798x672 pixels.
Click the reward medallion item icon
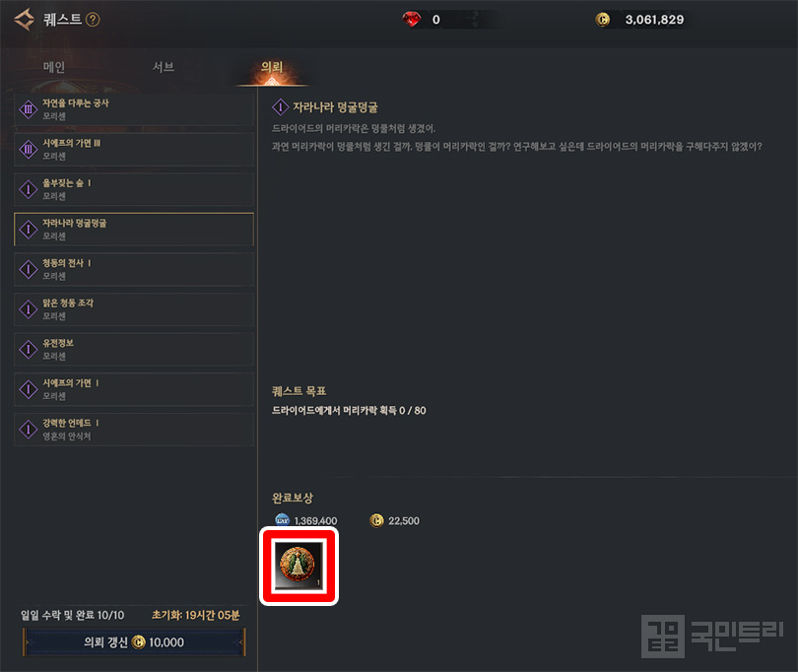pyautogui.click(x=299, y=567)
